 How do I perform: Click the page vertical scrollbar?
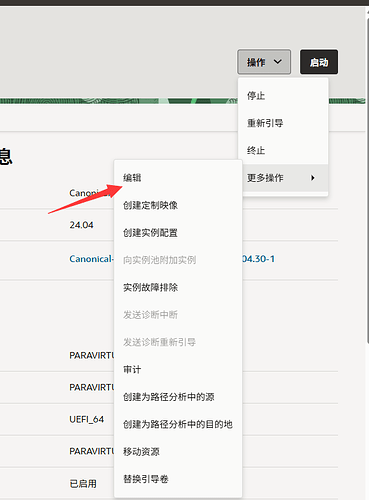(x=367, y=180)
